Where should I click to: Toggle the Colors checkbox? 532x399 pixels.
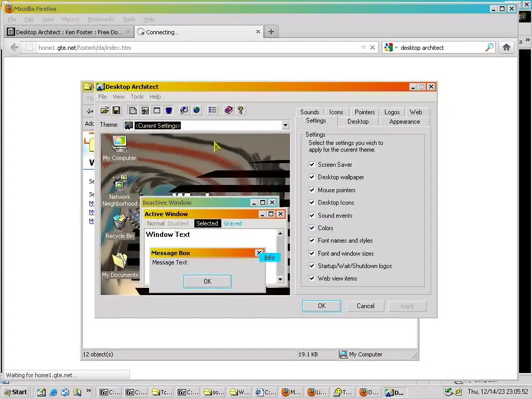click(x=312, y=228)
